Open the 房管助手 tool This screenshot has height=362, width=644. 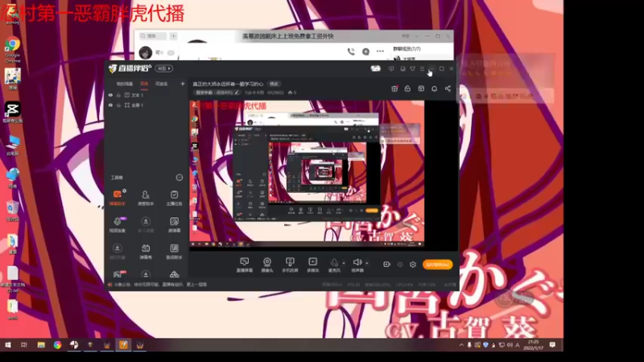(x=146, y=197)
